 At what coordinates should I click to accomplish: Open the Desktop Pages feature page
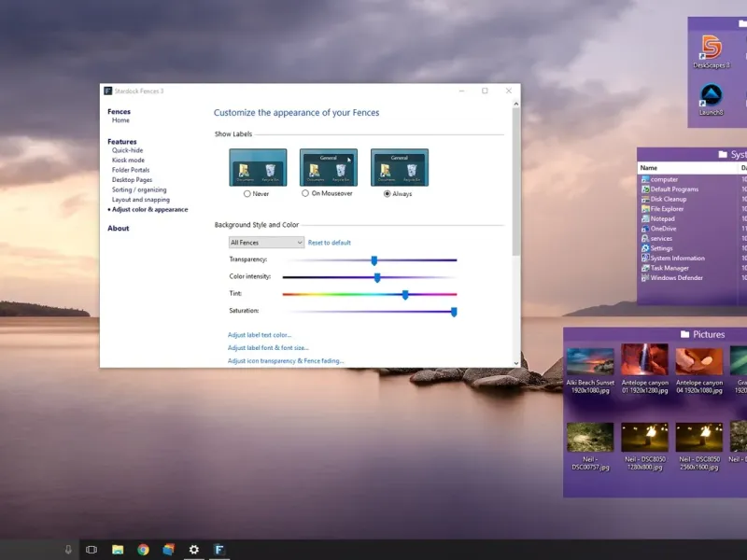[x=132, y=180]
